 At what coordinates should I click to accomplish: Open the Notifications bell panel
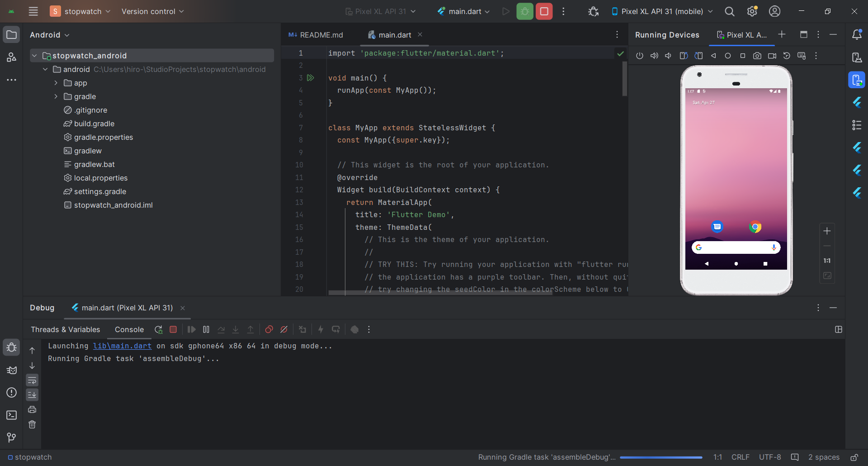tap(857, 35)
